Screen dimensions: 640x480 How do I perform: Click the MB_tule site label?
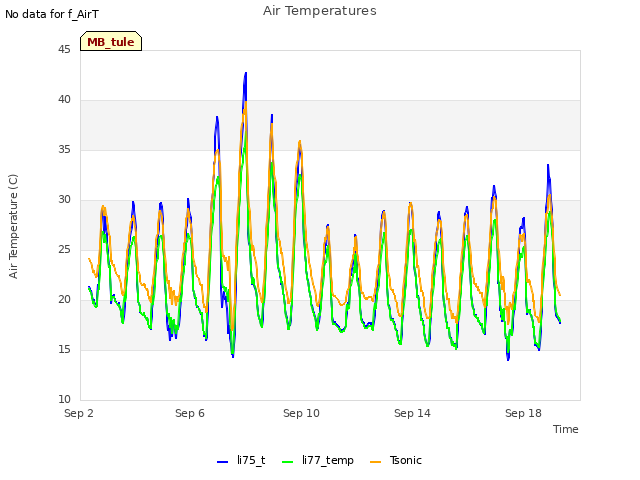click(x=111, y=42)
